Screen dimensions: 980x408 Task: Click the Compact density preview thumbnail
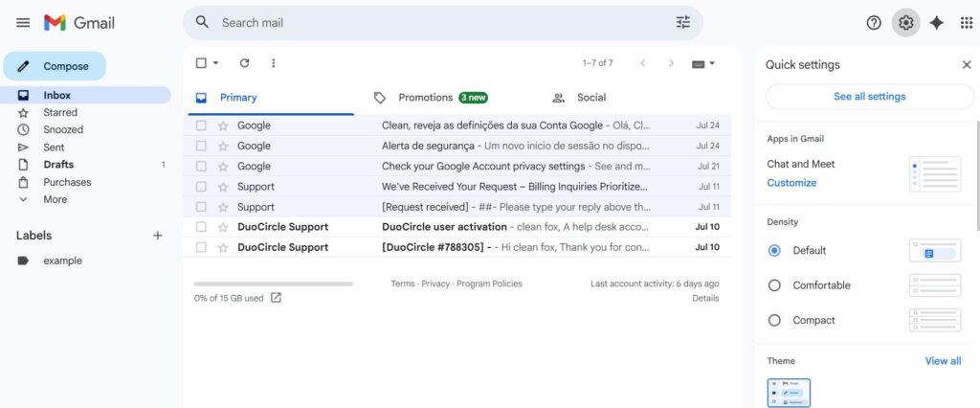(x=935, y=321)
